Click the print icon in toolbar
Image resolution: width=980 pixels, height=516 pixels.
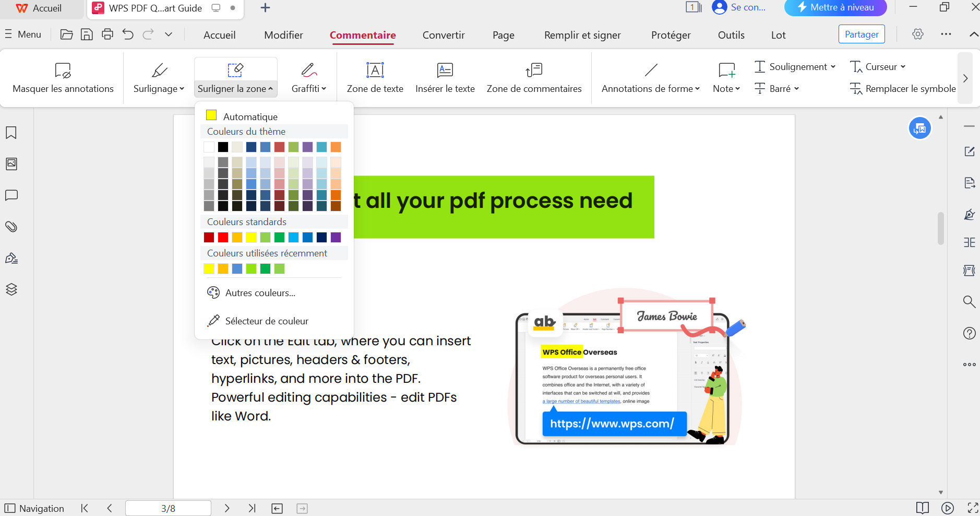[x=107, y=34]
